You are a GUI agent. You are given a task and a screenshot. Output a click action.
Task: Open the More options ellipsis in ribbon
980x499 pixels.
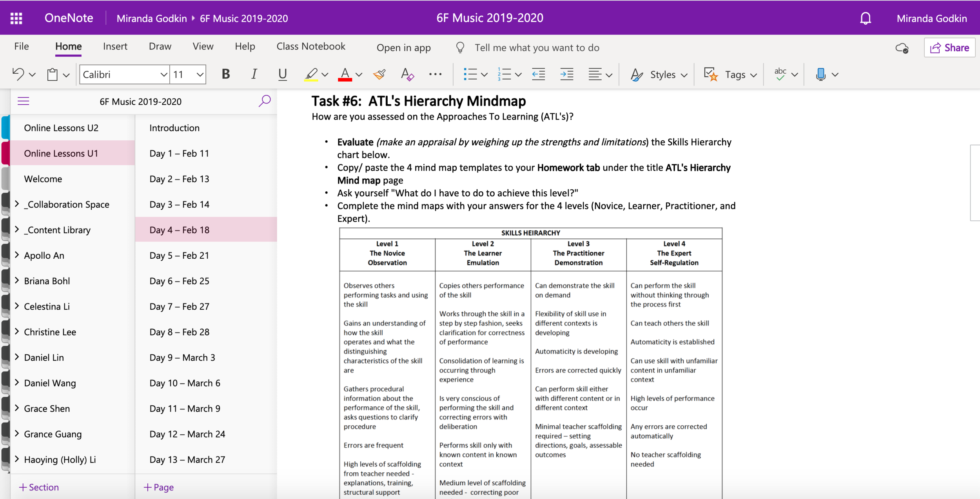(x=435, y=74)
